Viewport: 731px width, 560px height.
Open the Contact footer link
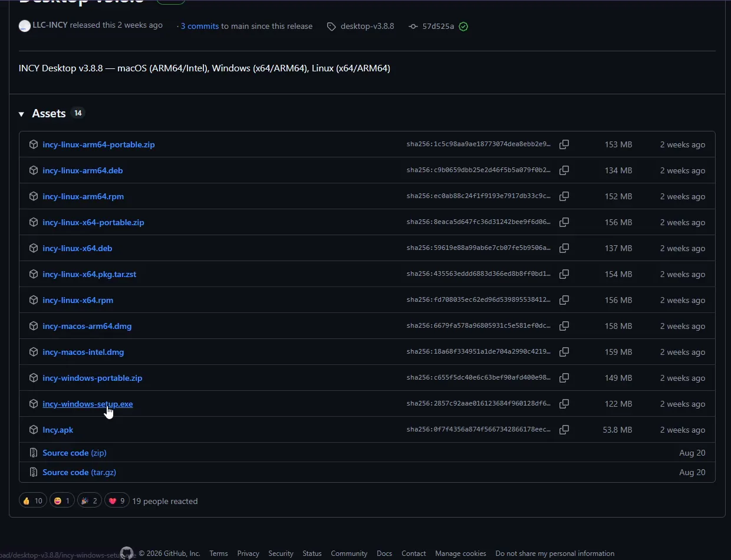(x=413, y=554)
